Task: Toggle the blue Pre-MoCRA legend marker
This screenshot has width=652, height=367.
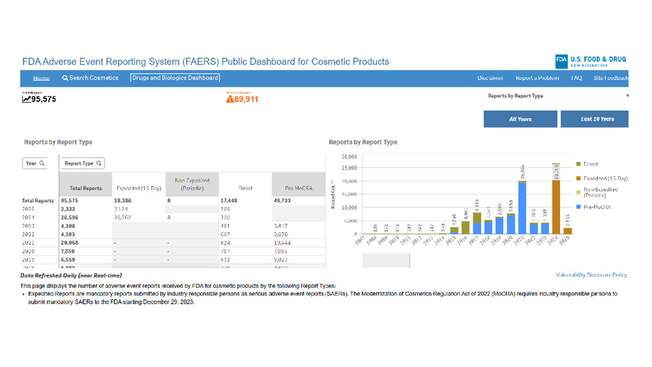Action: pos(578,207)
